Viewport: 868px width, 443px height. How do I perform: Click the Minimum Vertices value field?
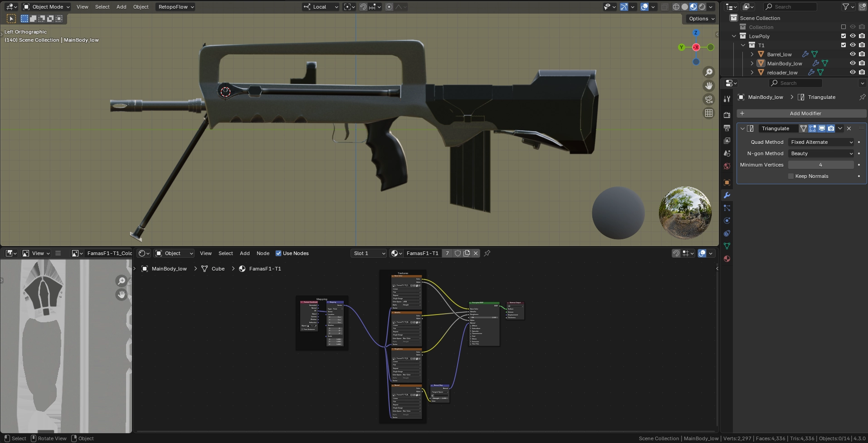(820, 165)
